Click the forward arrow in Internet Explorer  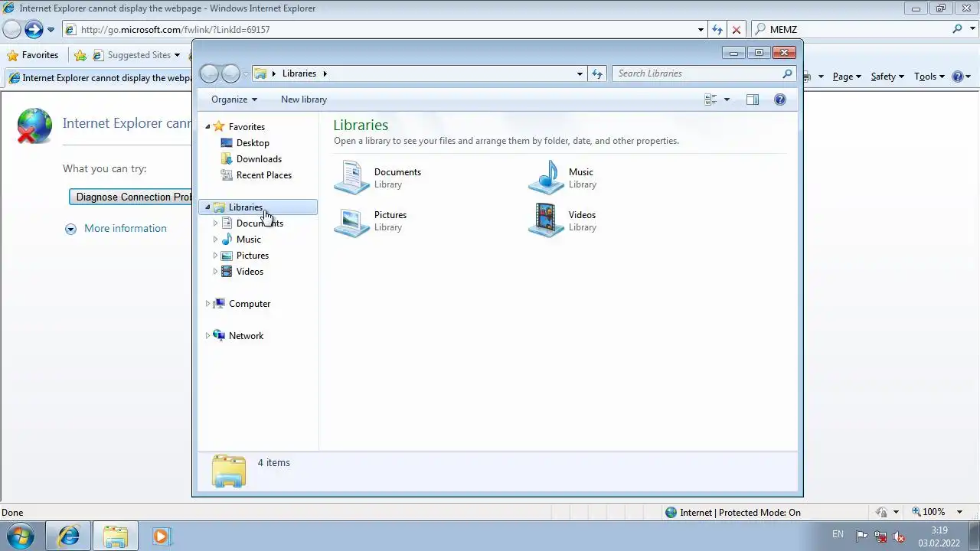point(33,29)
